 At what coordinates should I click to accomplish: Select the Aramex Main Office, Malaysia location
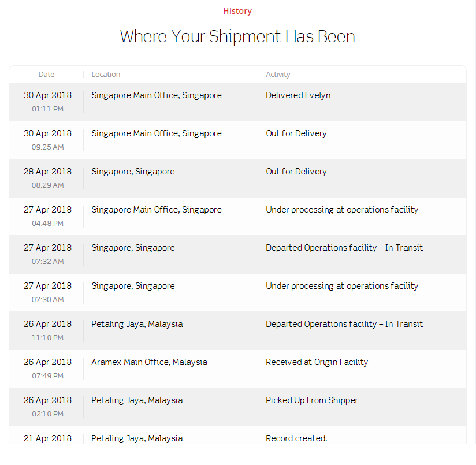pos(149,362)
